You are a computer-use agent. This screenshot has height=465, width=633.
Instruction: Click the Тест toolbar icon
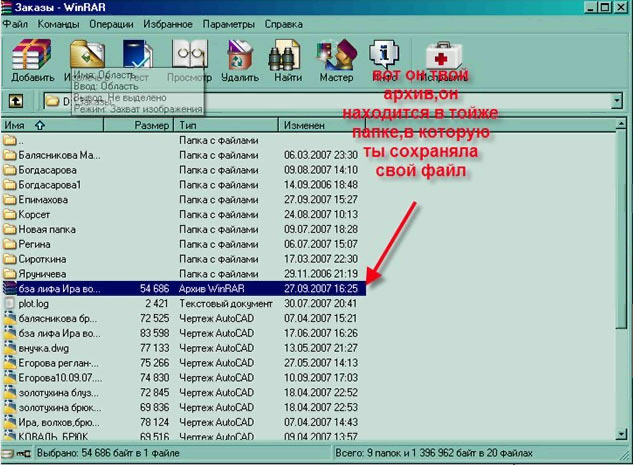(x=137, y=58)
